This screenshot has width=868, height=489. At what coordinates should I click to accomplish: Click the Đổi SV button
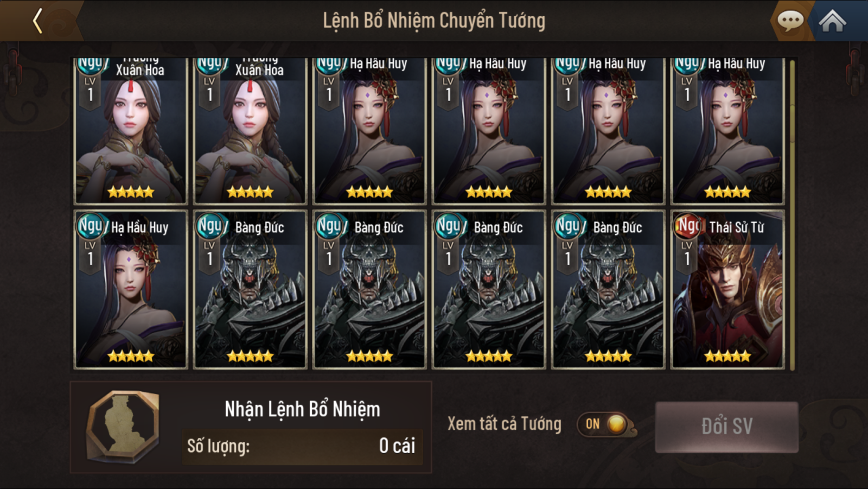(727, 427)
